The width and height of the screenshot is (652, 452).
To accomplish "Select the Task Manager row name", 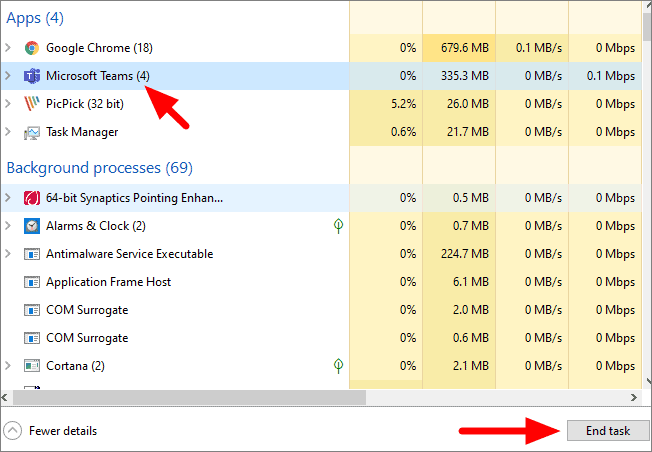I will click(x=82, y=132).
